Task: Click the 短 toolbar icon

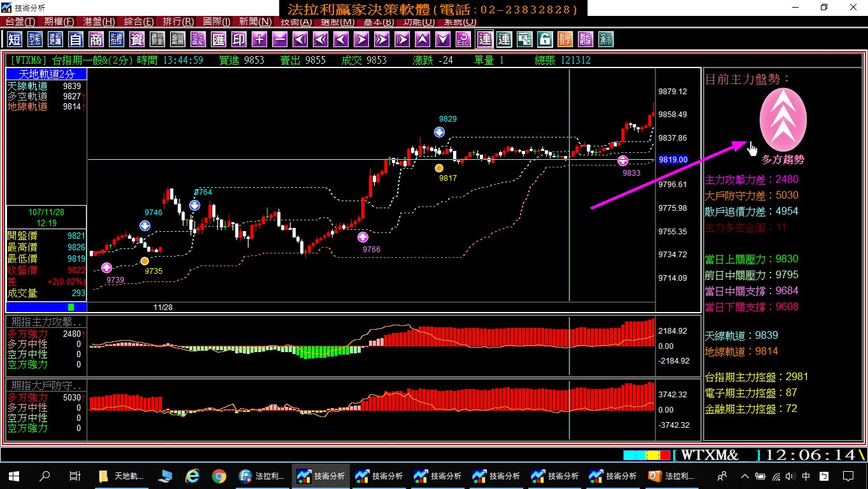Action: click(x=15, y=39)
